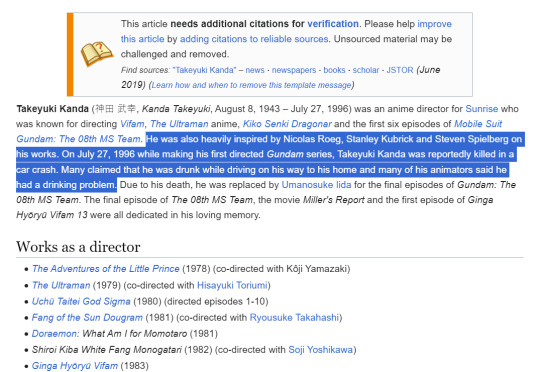Open the 'Soji Yoshikawa' link
Viewport: 540px width, 372px height.
tap(320, 350)
